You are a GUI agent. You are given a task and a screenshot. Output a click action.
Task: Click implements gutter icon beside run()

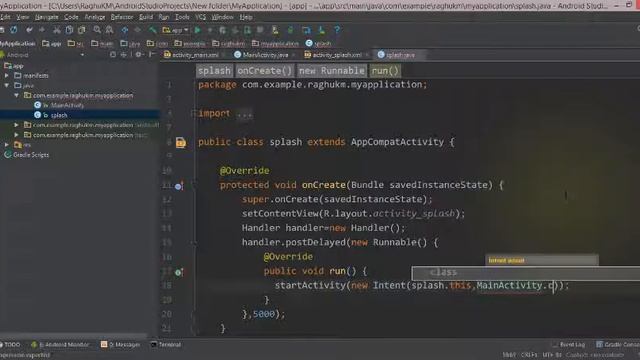click(179, 272)
